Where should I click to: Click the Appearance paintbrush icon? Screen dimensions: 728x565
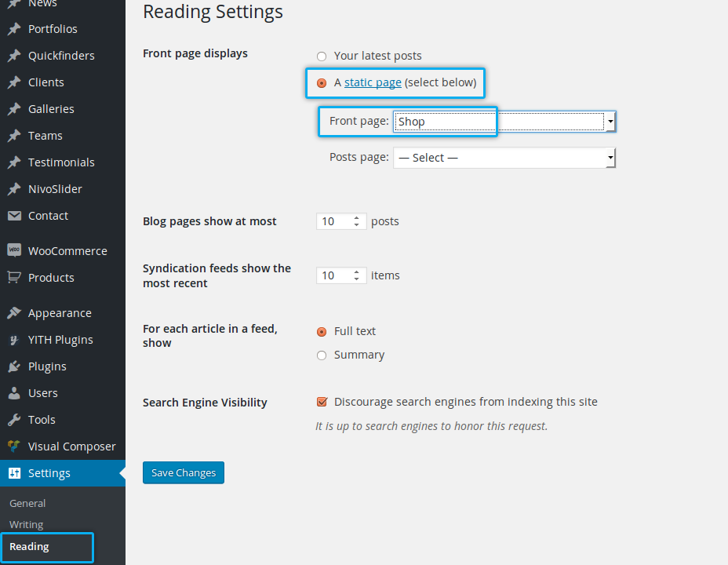[14, 312]
